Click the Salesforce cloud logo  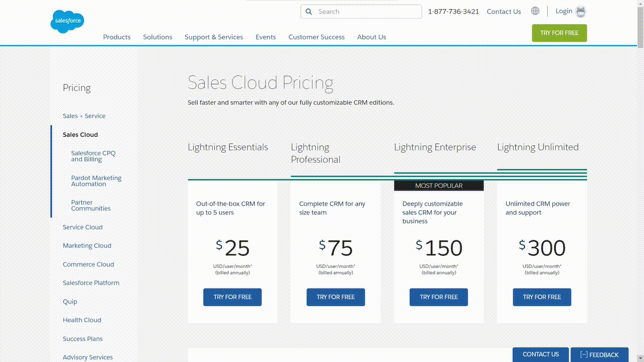click(67, 22)
